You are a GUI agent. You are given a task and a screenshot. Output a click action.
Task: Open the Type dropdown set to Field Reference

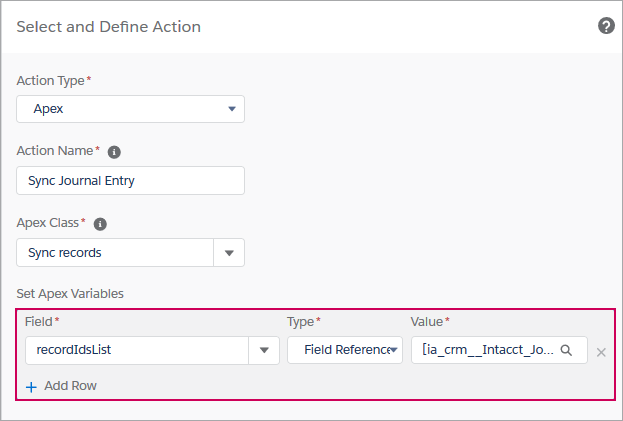[x=344, y=350]
